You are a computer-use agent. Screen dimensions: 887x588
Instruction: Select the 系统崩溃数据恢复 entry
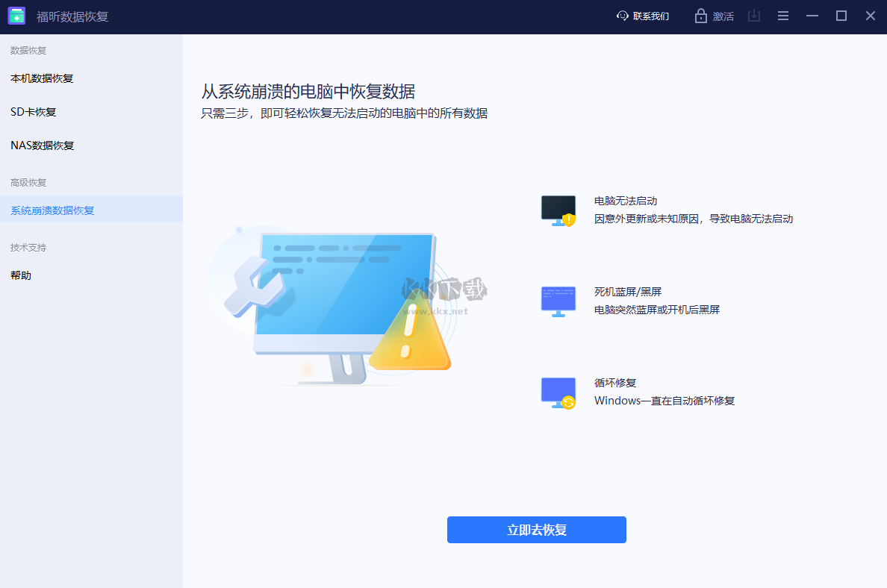tap(52, 210)
